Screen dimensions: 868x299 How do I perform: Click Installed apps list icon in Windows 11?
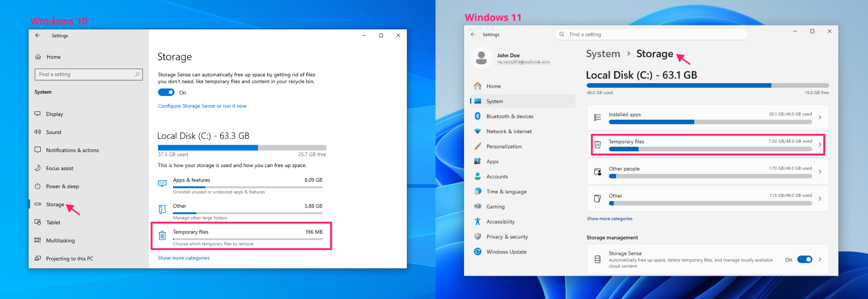tap(598, 117)
